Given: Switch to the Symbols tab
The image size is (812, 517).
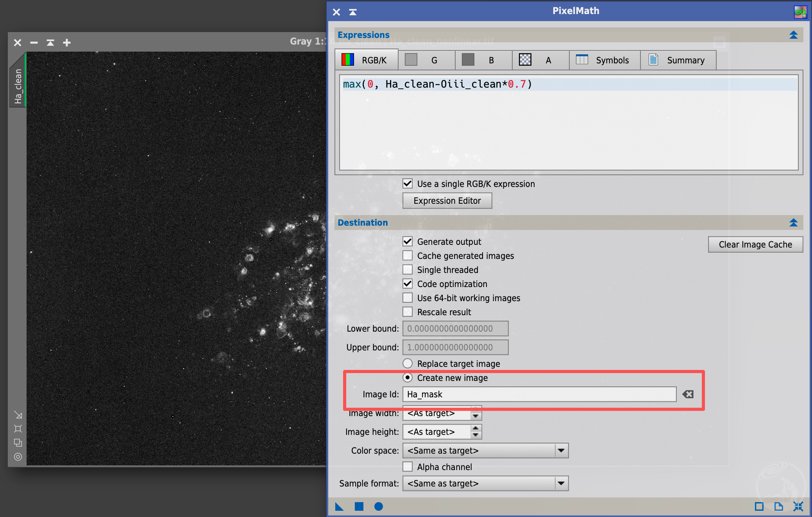Looking at the screenshot, I should tap(604, 60).
